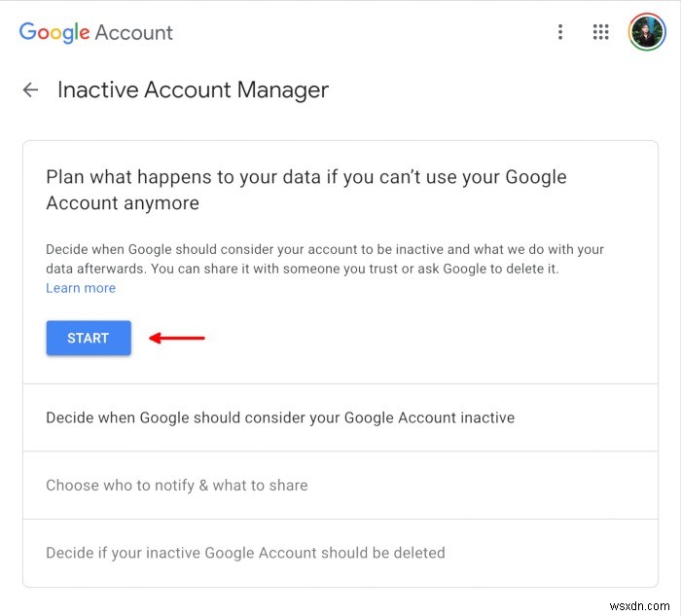Expand "Decide when Google should consider" section row
Screen dimensions: 681x616
click(280, 417)
